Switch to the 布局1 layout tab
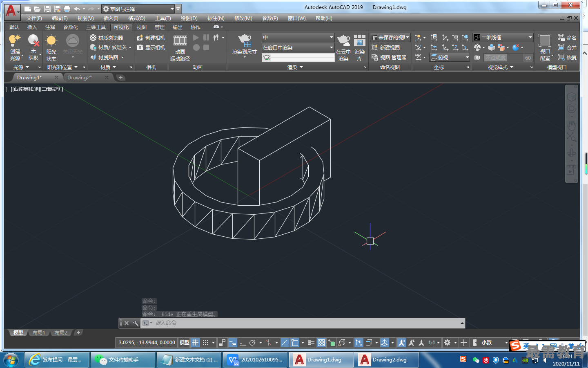Viewport: 588px width, 368px height. pos(39,333)
